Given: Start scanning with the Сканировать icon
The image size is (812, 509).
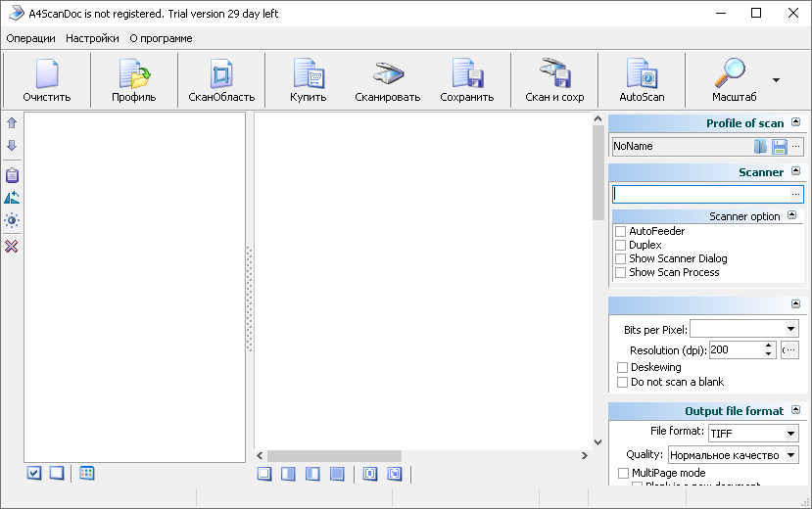Looking at the screenshot, I should click(387, 79).
